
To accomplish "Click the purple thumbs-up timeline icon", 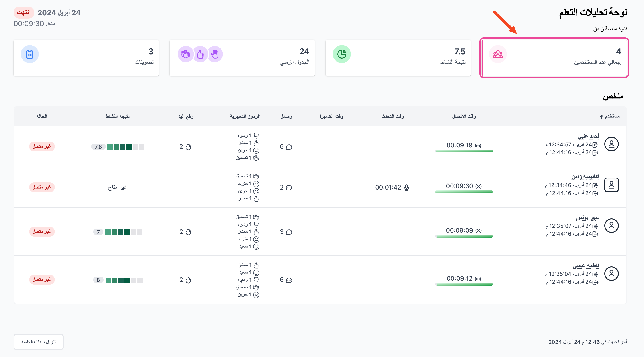I will tap(200, 54).
